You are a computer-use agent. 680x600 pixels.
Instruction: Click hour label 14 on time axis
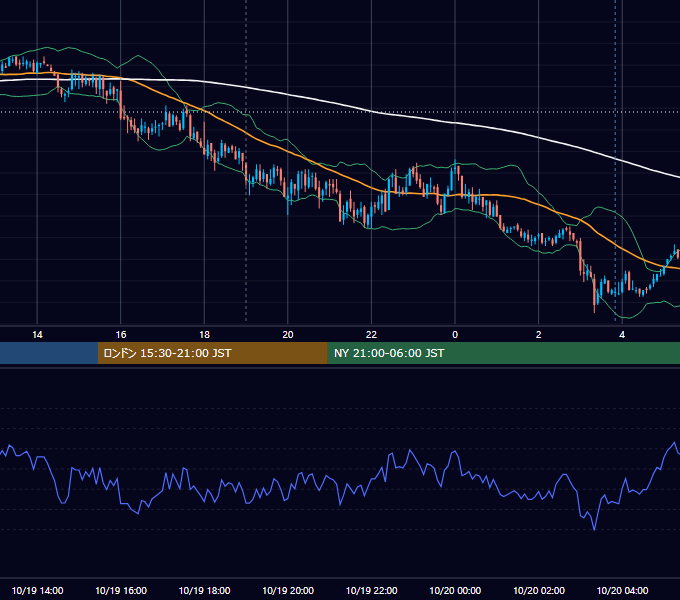(x=37, y=335)
